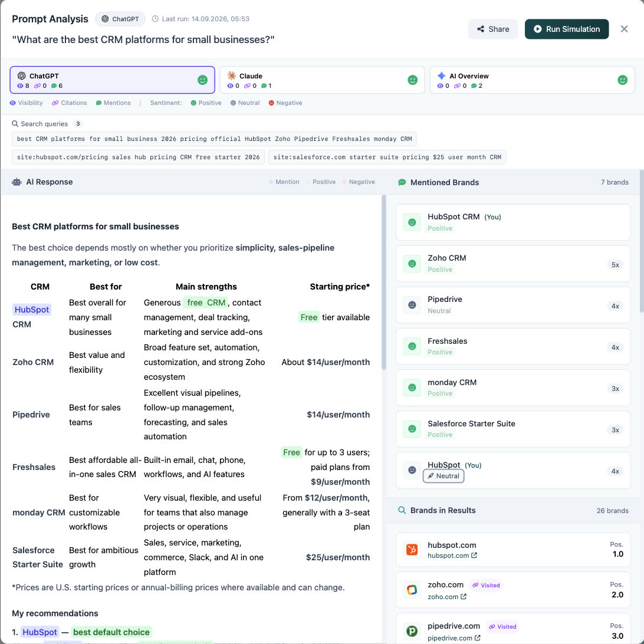Click the 5x mention count on Zoho CRM

(x=615, y=265)
